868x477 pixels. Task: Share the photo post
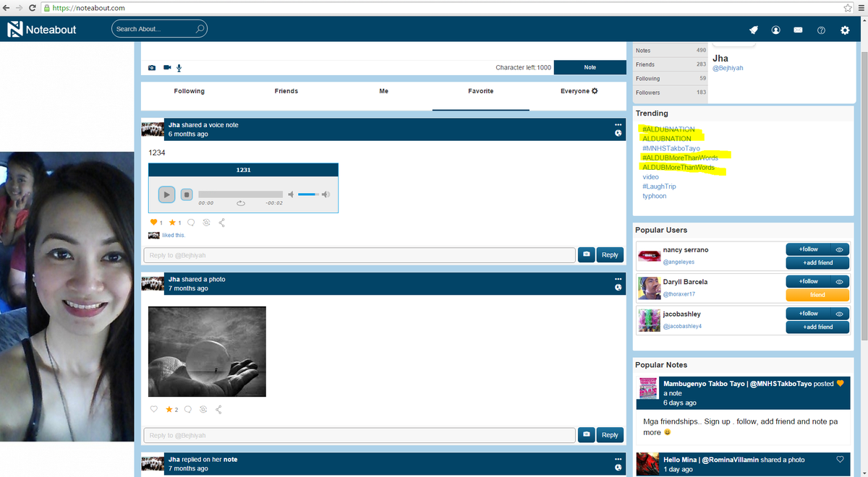click(218, 409)
